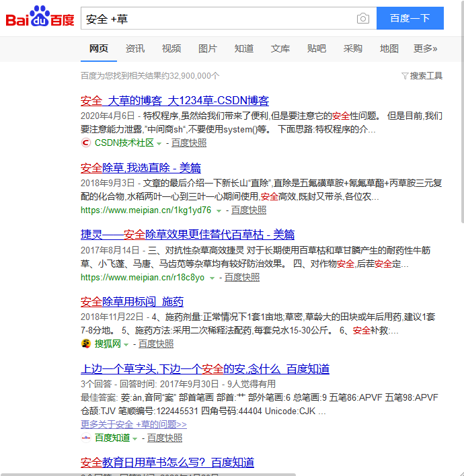Click the Sohu source icon
The image size is (464, 476).
[x=86, y=344]
